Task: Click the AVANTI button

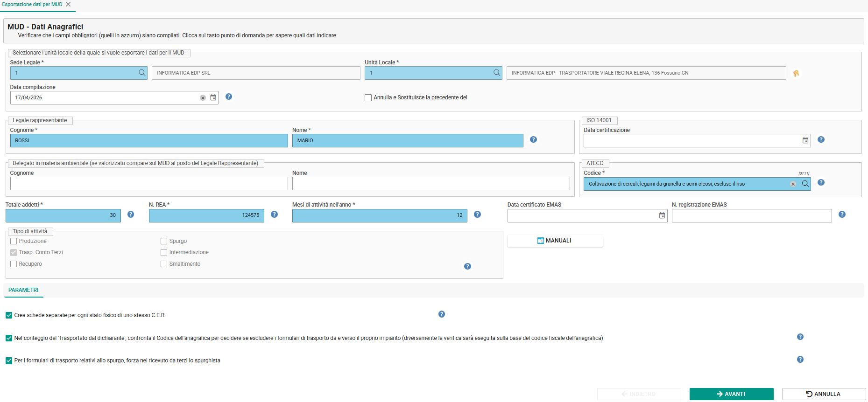Action: pos(731,394)
